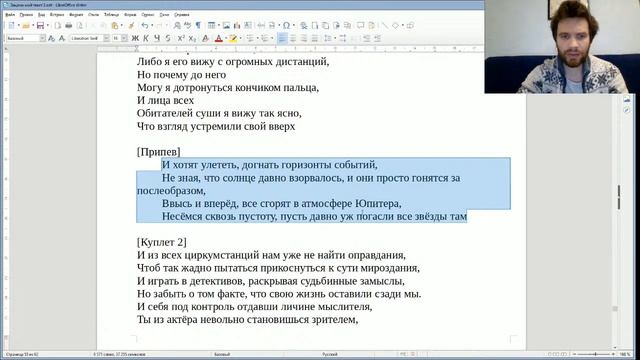Open the font size dropdown

click(x=124, y=38)
